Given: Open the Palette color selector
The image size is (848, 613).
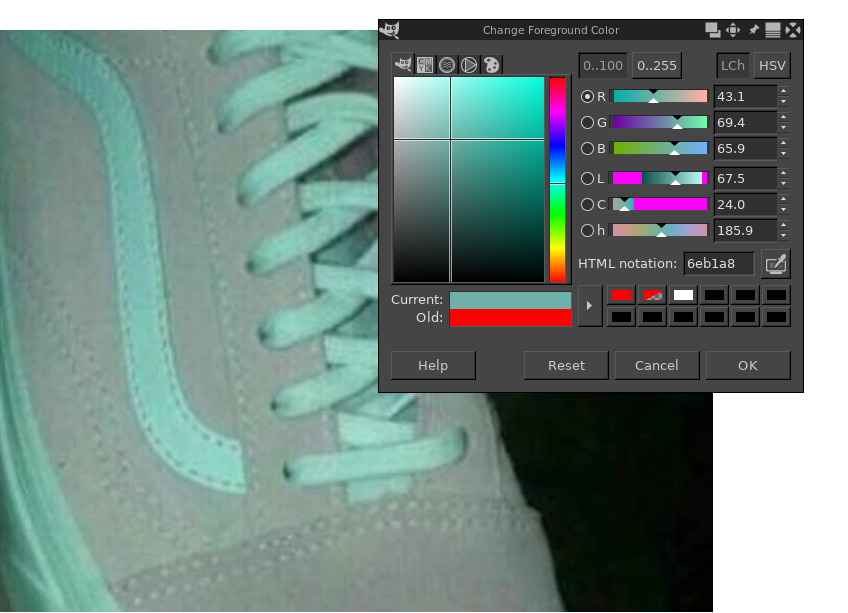Looking at the screenshot, I should [x=491, y=65].
